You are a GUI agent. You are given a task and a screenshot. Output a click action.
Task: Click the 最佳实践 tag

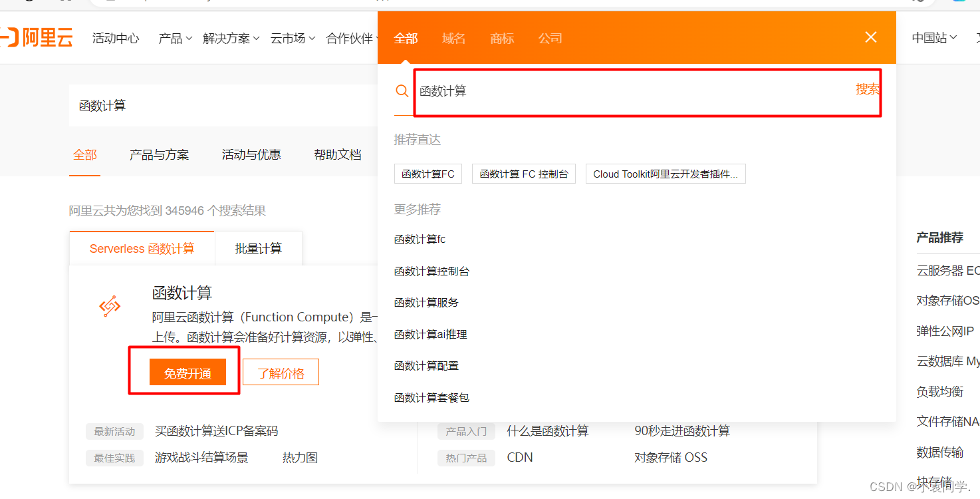(114, 458)
